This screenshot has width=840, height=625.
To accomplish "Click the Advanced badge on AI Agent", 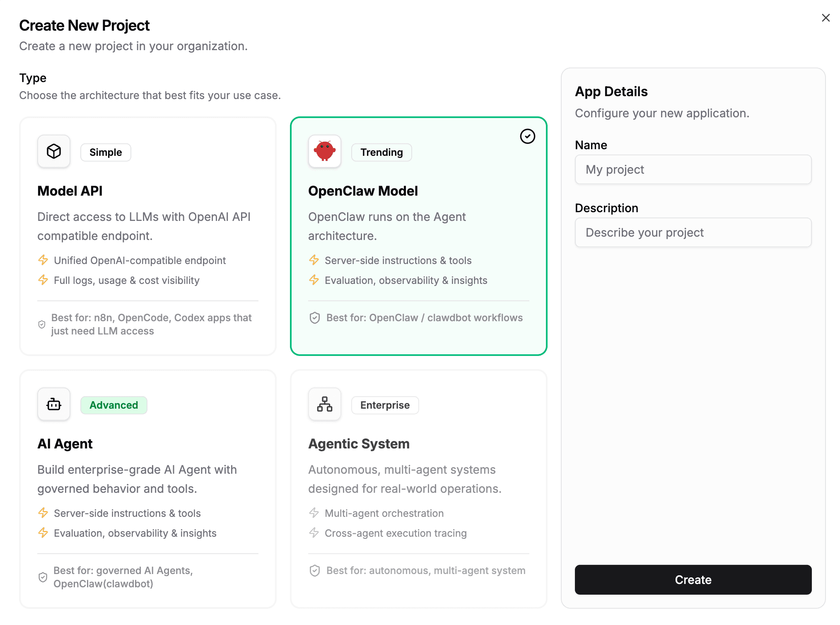I will click(x=113, y=405).
